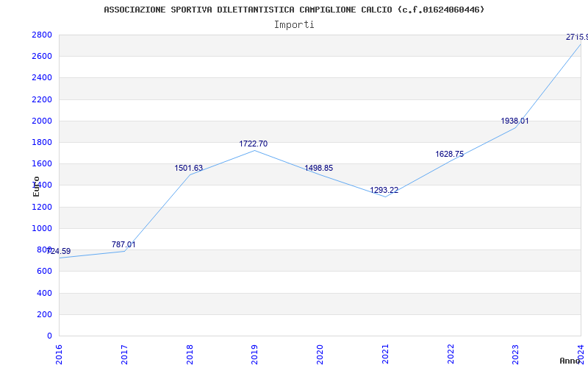This screenshot has height=368, width=588.
Task: Select data label 787.01
Action: point(123,244)
